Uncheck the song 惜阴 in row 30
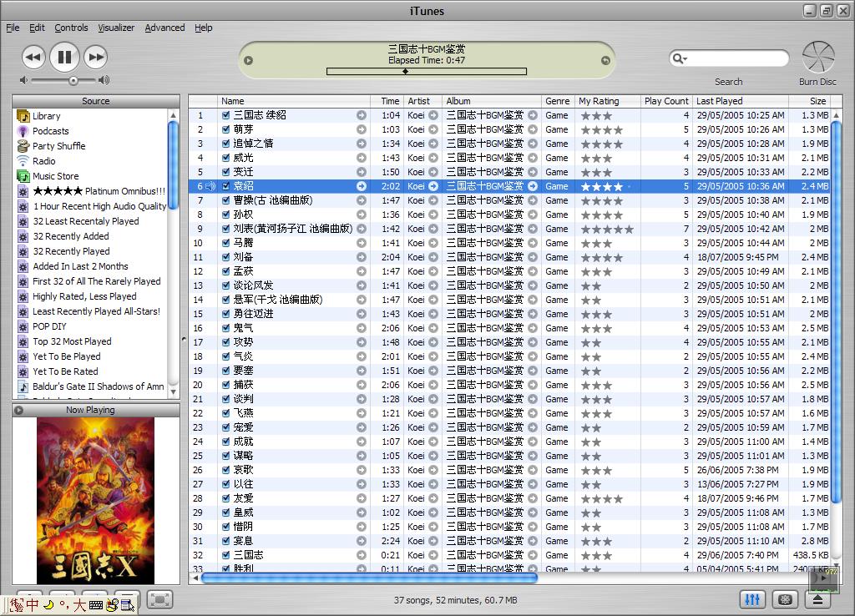855x616 pixels. click(x=225, y=527)
